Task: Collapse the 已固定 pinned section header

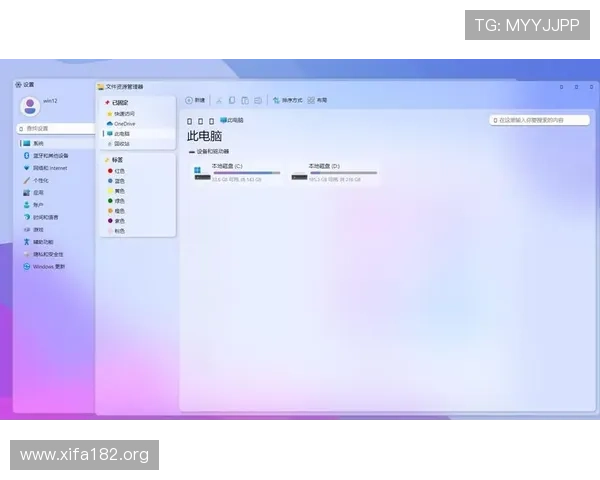Action: 117,103
